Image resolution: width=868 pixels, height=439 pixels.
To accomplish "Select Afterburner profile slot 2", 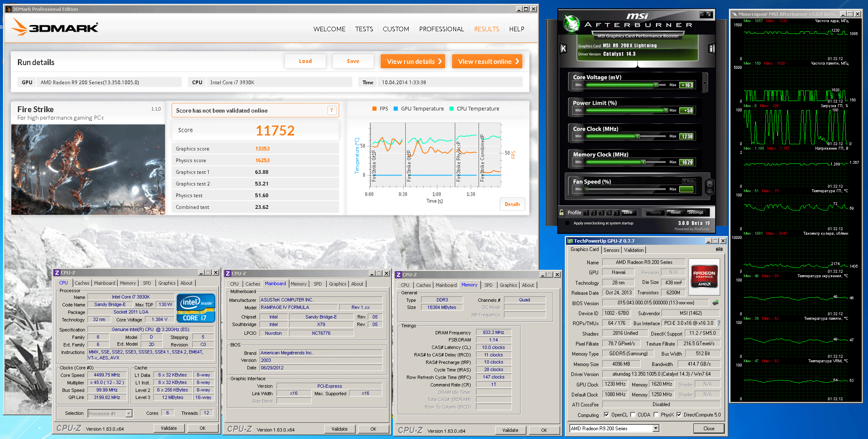I will (x=594, y=213).
